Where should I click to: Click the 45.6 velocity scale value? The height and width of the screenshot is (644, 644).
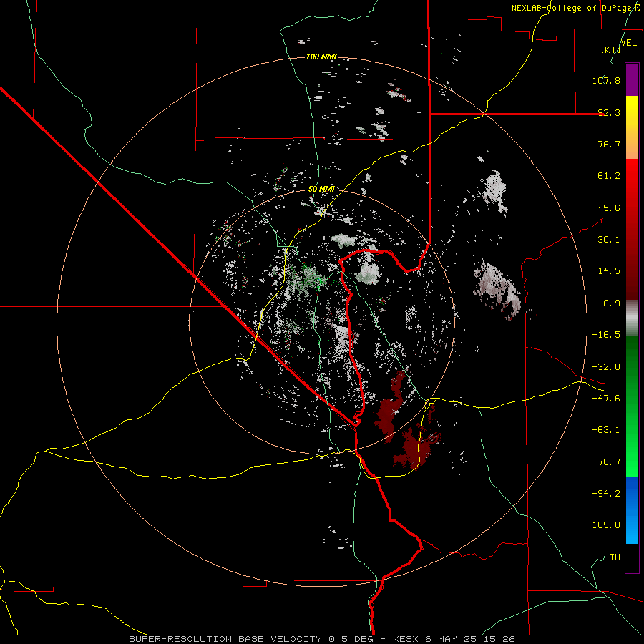click(609, 208)
